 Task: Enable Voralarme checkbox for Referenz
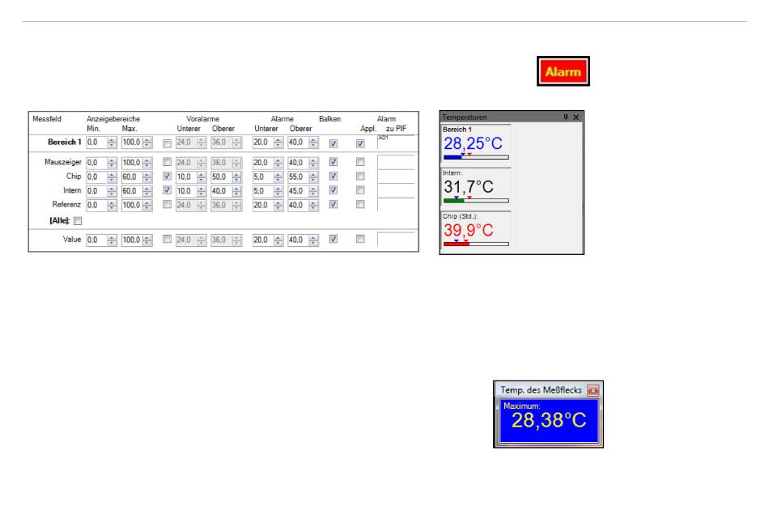pos(168,204)
